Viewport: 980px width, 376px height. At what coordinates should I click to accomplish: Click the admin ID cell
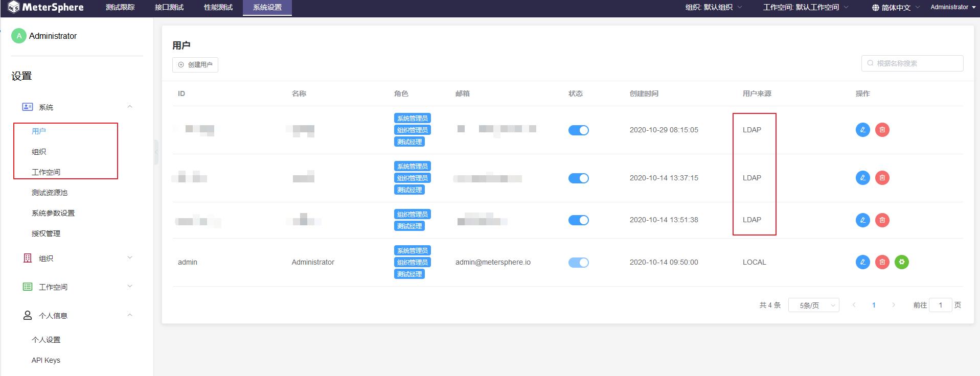tap(188, 262)
